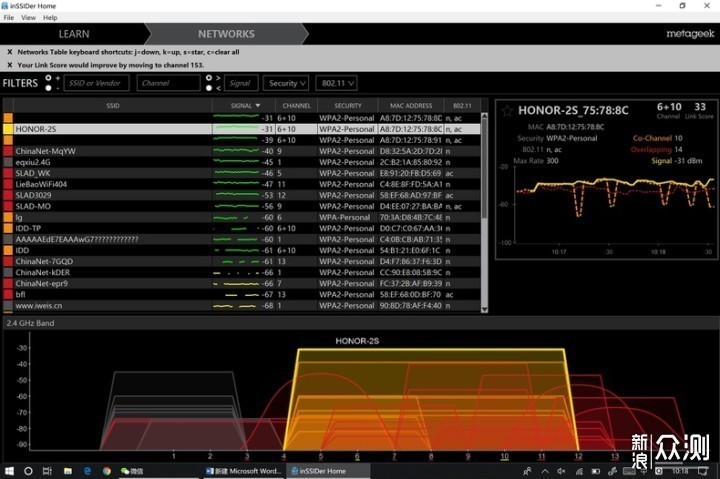This screenshot has width=720, height=479.
Task: Sort by the SSID column header
Action: coord(113,106)
